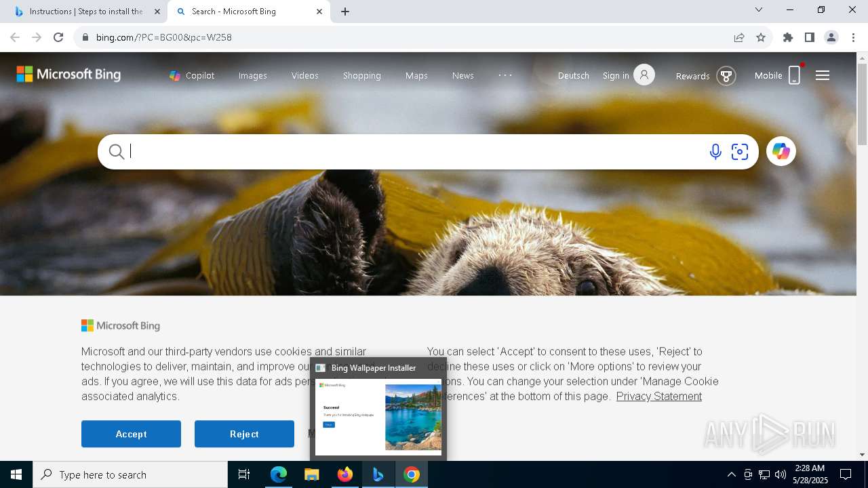Open Chrome profile avatar
The width and height of the screenshot is (868, 488).
tap(831, 37)
